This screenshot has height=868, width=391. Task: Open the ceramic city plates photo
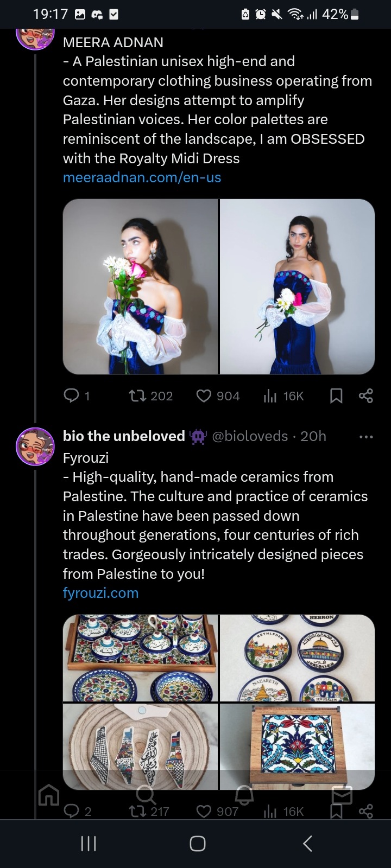click(297, 658)
